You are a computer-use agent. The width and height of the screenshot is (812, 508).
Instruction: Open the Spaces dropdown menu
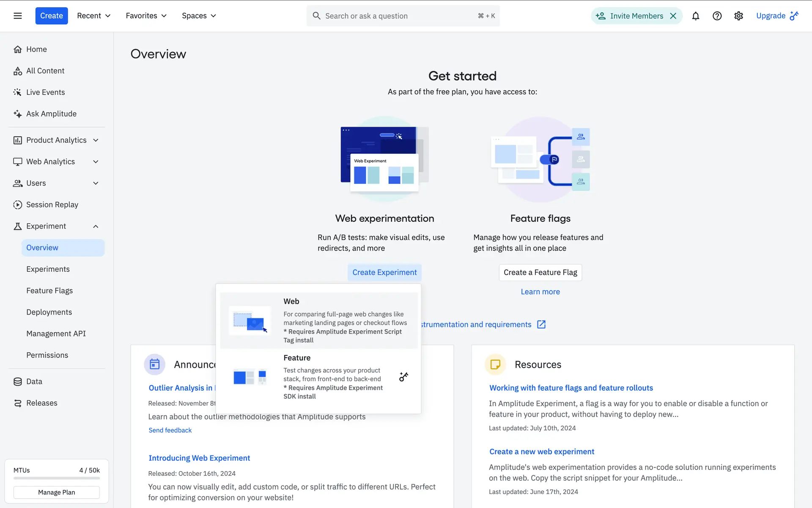coord(199,16)
